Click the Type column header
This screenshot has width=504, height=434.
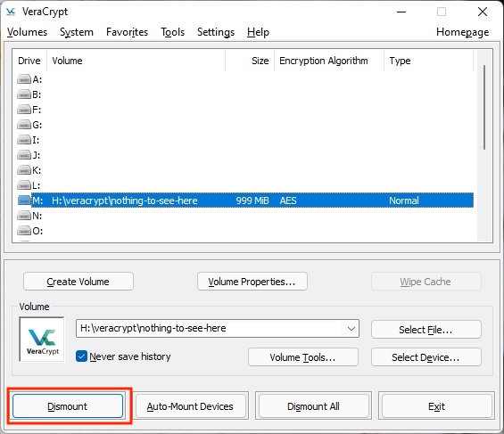click(429, 61)
